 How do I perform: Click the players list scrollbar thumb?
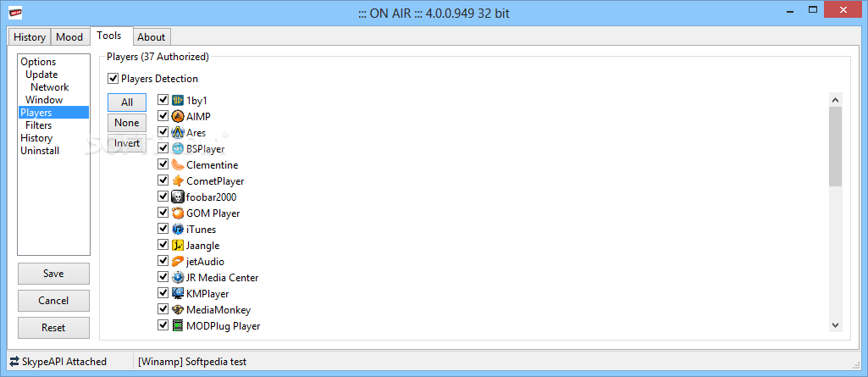click(835, 147)
